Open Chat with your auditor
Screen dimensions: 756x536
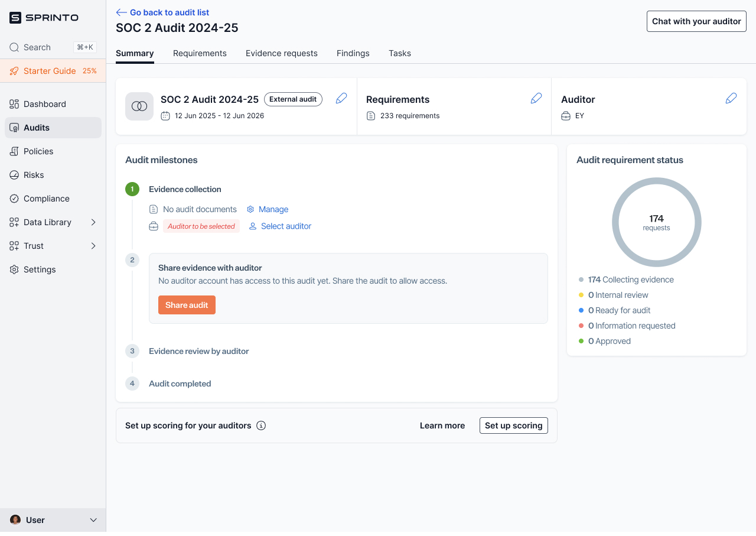coord(696,21)
